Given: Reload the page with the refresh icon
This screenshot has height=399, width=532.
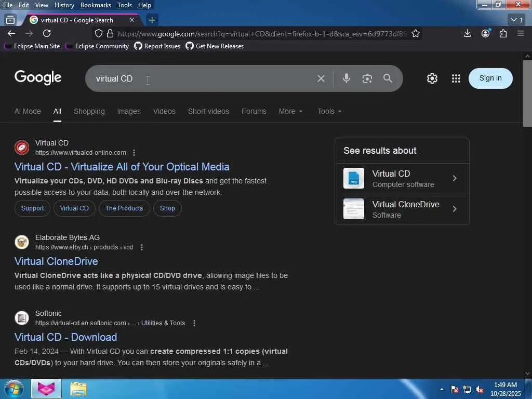Looking at the screenshot, I should point(47,33).
